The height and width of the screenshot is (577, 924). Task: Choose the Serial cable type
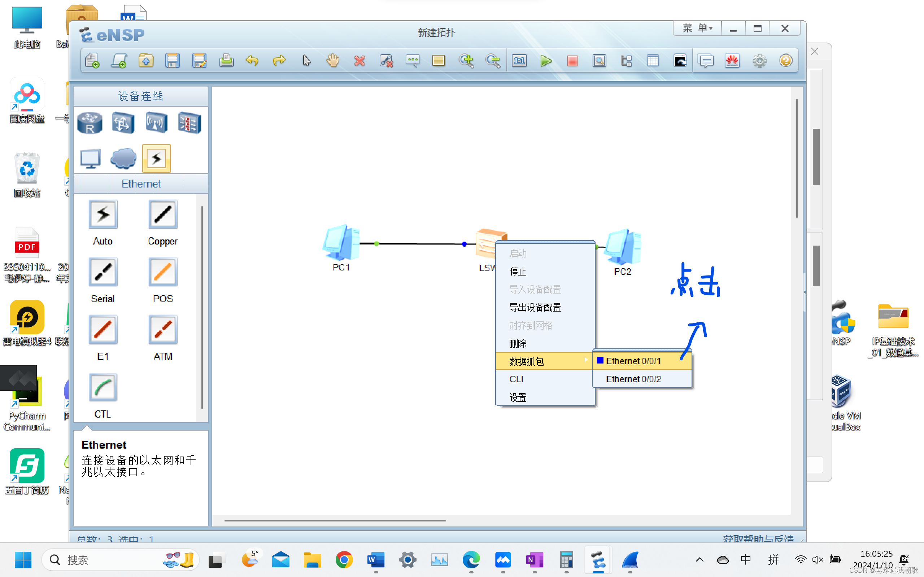coord(103,272)
